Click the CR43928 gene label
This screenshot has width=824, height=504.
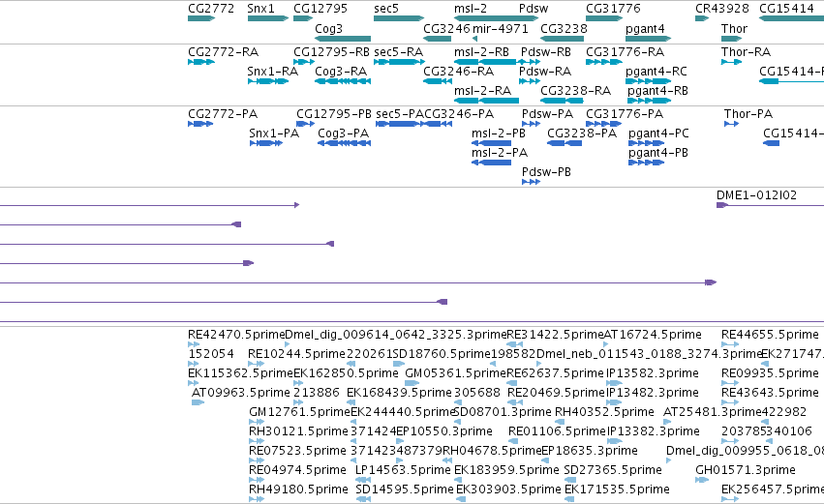[722, 9]
